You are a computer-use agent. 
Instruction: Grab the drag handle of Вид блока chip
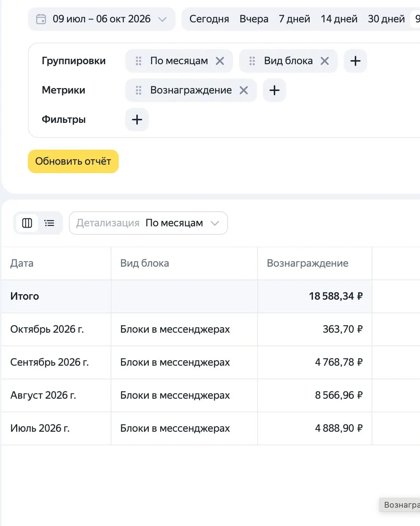pyautogui.click(x=252, y=61)
